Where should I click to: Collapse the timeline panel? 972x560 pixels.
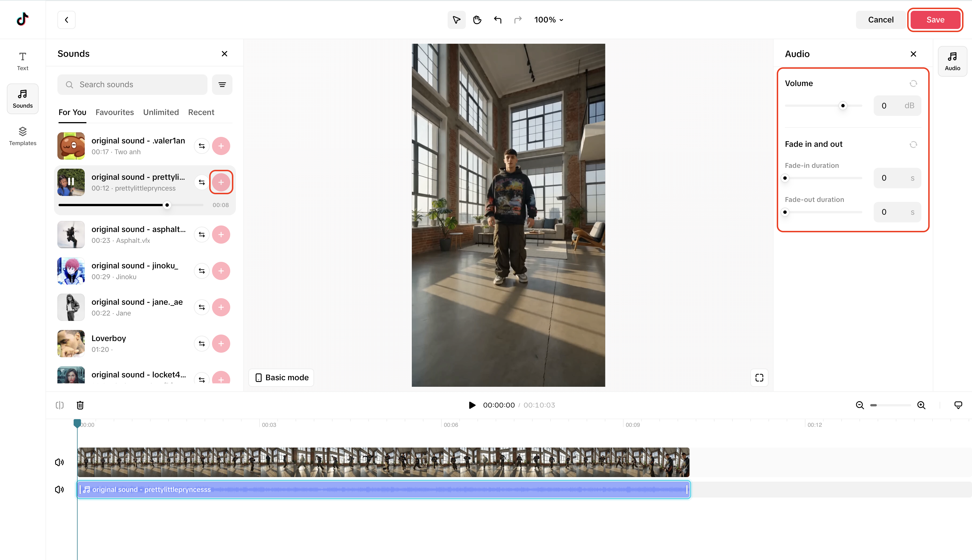pos(958,406)
